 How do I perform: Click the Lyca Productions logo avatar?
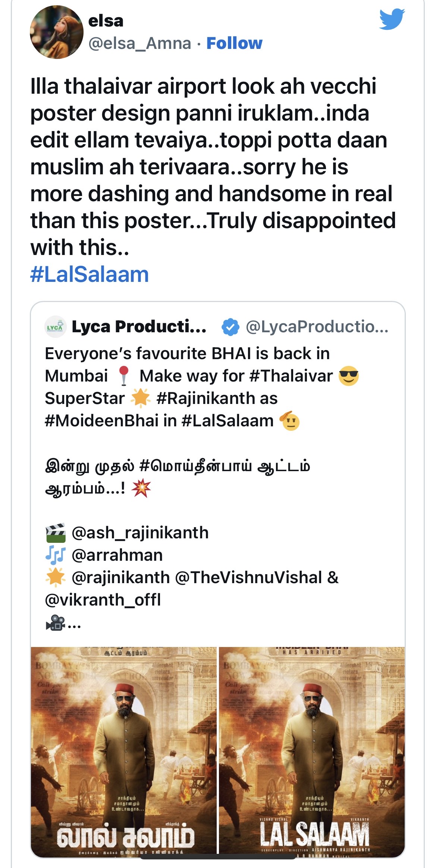pyautogui.click(x=55, y=327)
